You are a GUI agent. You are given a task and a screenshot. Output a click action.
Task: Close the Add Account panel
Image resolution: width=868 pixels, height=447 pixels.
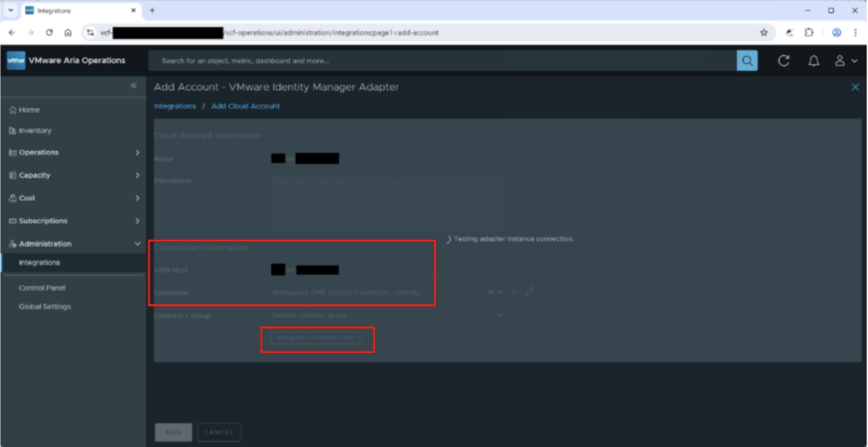tap(855, 87)
